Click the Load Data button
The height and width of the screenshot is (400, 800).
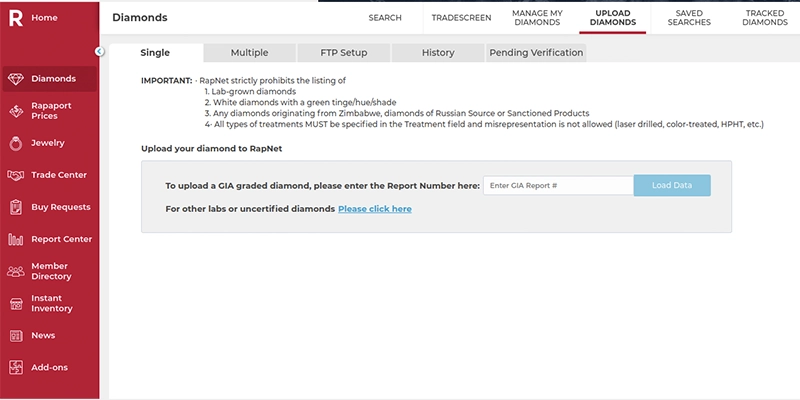[x=672, y=186]
